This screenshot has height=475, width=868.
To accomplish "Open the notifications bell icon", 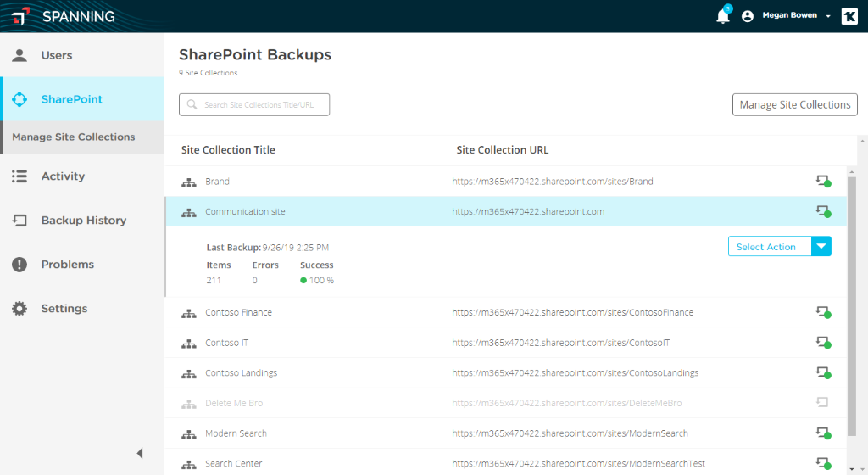I will pyautogui.click(x=723, y=15).
